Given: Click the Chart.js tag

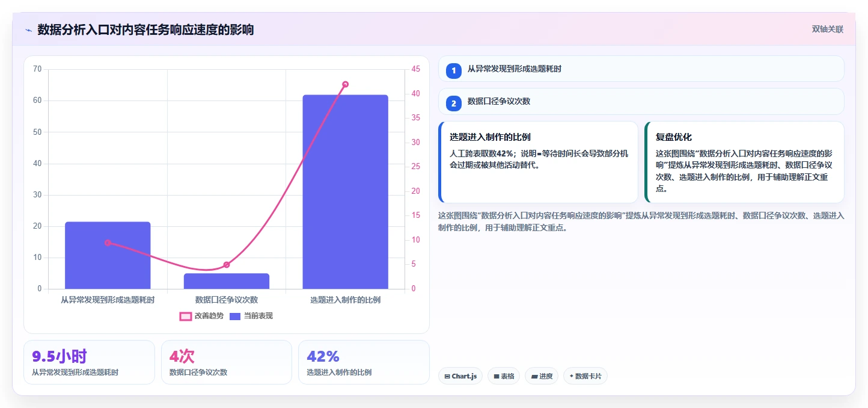Looking at the screenshot, I should [460, 376].
